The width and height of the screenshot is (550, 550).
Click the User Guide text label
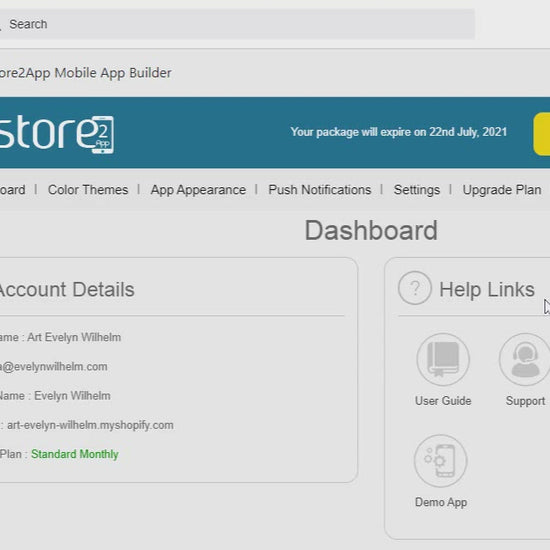coord(443,401)
